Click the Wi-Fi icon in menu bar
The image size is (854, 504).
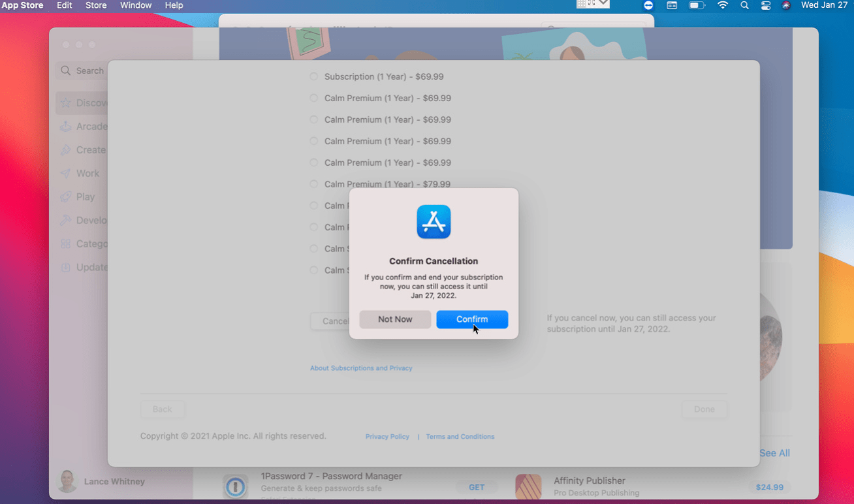pyautogui.click(x=723, y=5)
